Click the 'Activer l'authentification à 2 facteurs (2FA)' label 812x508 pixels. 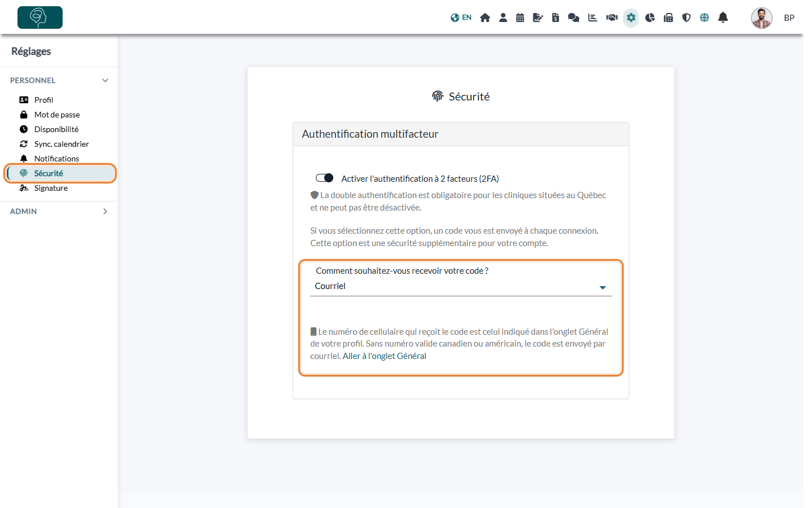(x=420, y=179)
